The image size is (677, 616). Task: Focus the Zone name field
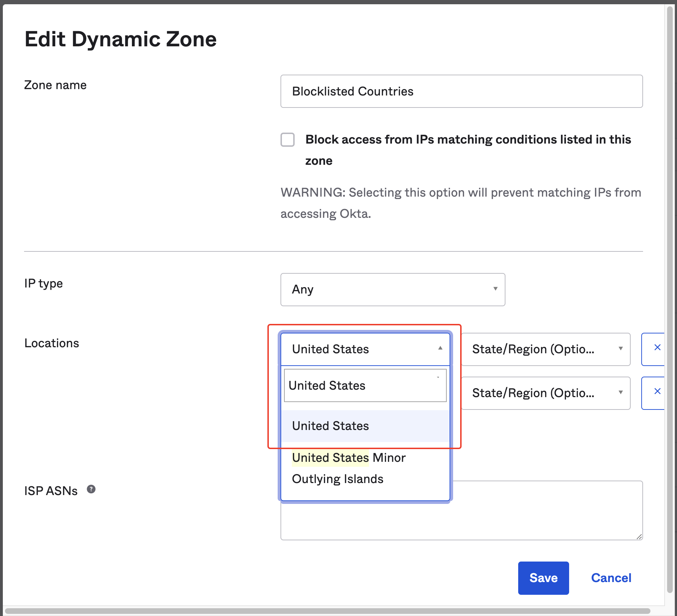point(462,91)
